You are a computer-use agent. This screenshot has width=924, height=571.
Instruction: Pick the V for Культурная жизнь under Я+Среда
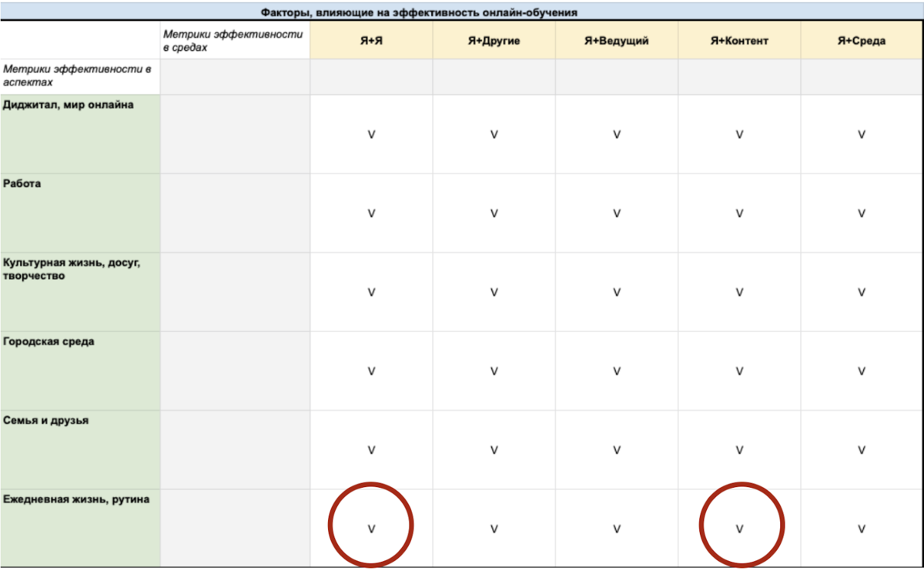[862, 292]
